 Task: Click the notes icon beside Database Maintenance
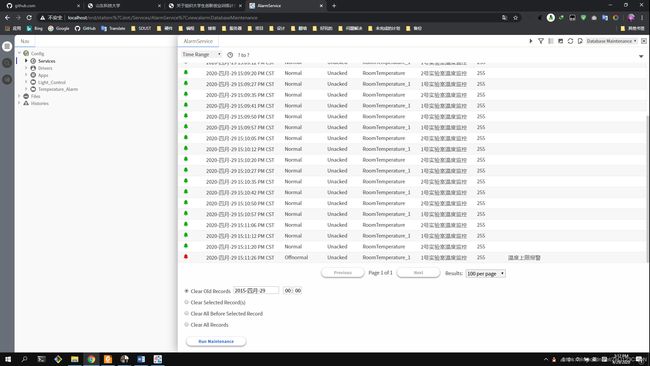click(580, 41)
